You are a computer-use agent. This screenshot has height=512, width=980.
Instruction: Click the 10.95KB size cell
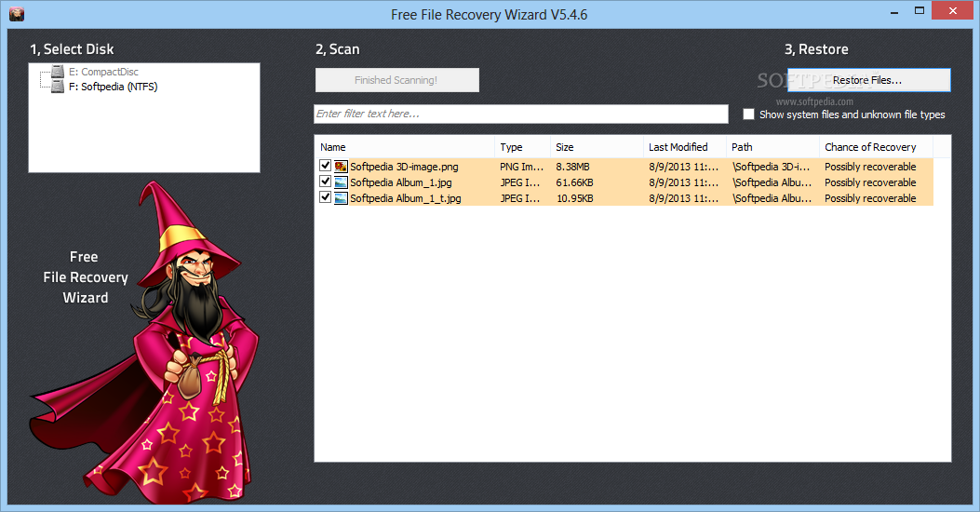pyautogui.click(x=575, y=198)
